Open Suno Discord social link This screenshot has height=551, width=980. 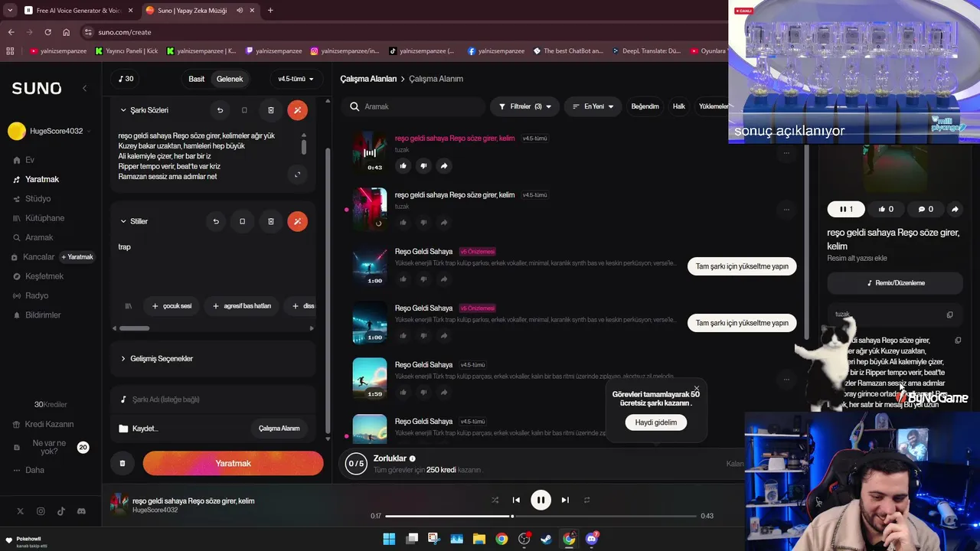pyautogui.click(x=81, y=511)
